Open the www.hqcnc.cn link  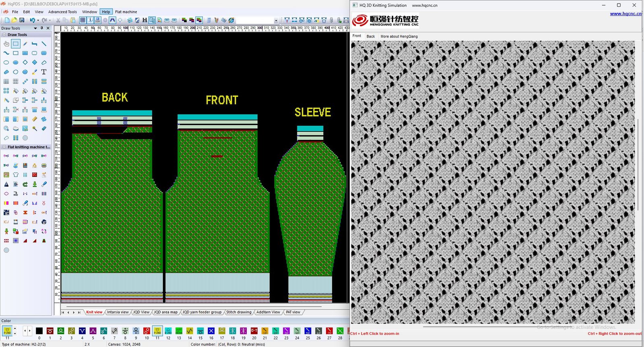[625, 14]
